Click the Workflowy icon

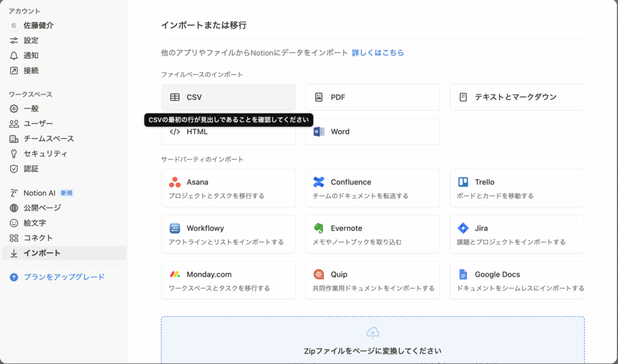click(174, 228)
